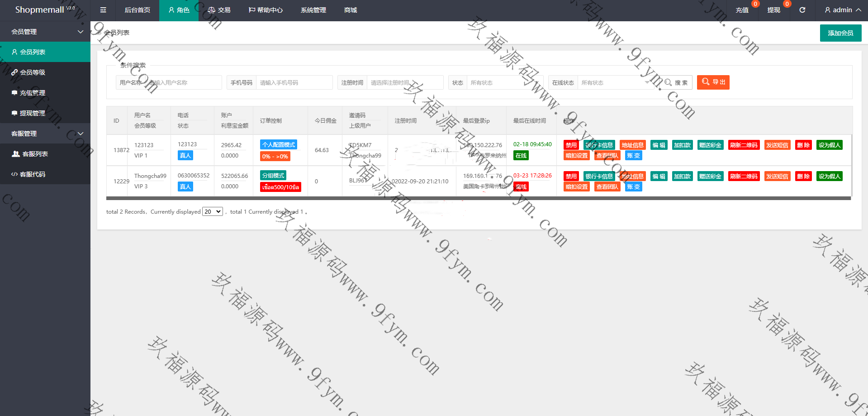Open 会员等级 in the sidebar
Viewport: 868px width, 416px height.
pos(32,72)
